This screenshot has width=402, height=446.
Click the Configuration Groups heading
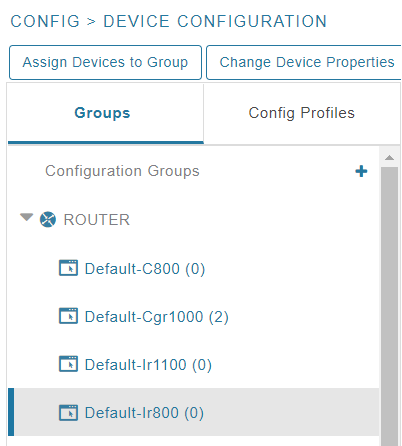click(122, 171)
